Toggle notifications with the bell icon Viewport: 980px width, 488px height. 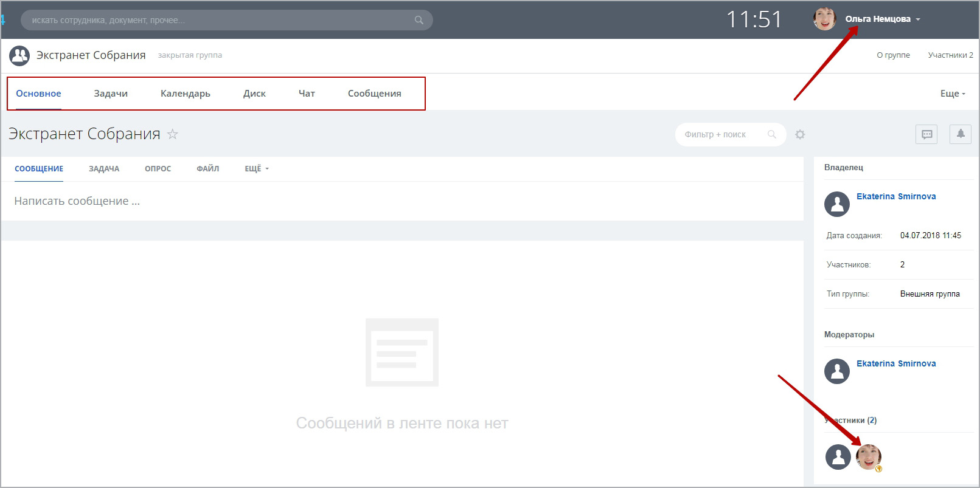tap(960, 134)
